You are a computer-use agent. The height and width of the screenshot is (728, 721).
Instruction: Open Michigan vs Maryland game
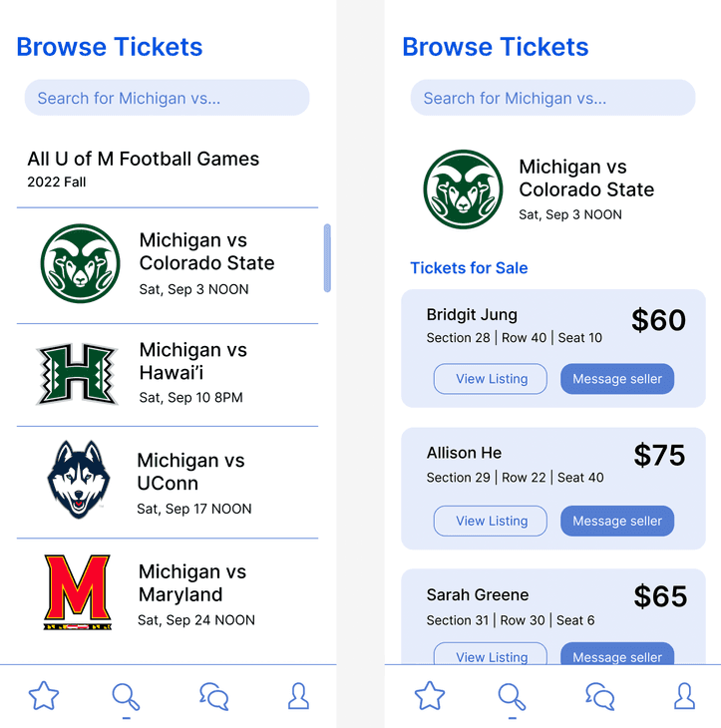click(x=168, y=594)
